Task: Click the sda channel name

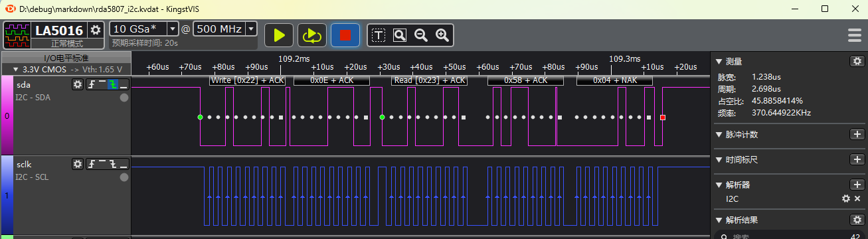Action: click(x=23, y=84)
